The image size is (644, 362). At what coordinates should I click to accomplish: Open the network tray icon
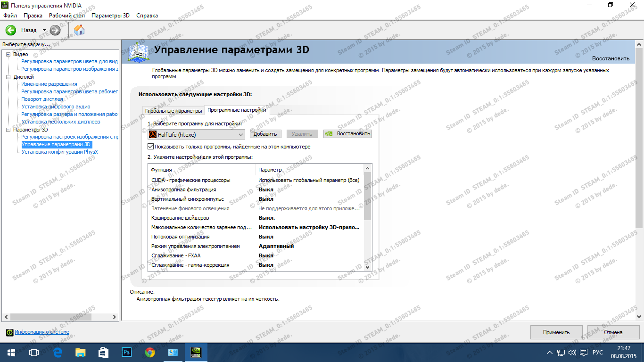coord(561,353)
